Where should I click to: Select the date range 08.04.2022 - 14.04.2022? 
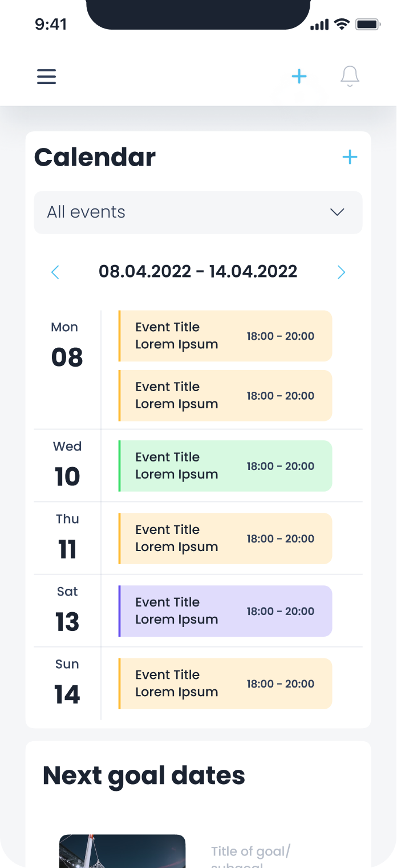pos(198,271)
